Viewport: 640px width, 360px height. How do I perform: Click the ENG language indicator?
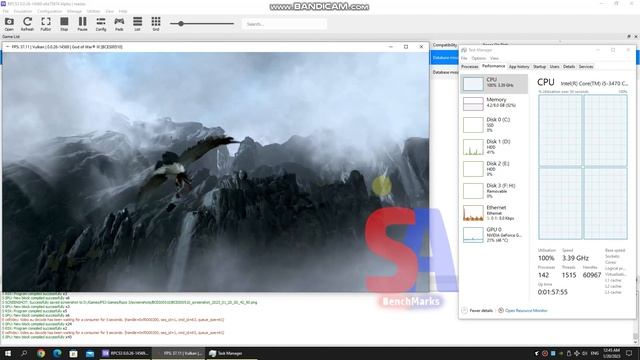pyautogui.click(x=595, y=353)
